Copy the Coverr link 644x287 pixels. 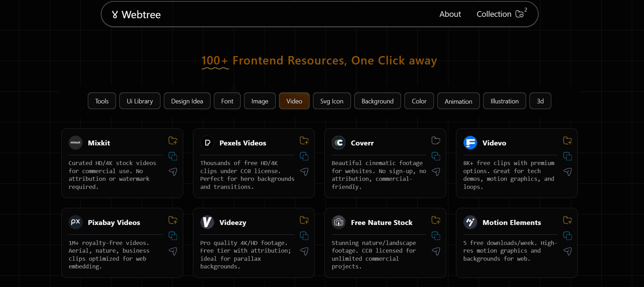tap(436, 156)
